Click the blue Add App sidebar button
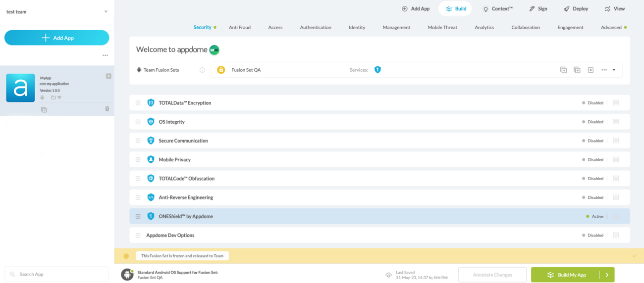The height and width of the screenshot is (283, 644). click(x=56, y=38)
